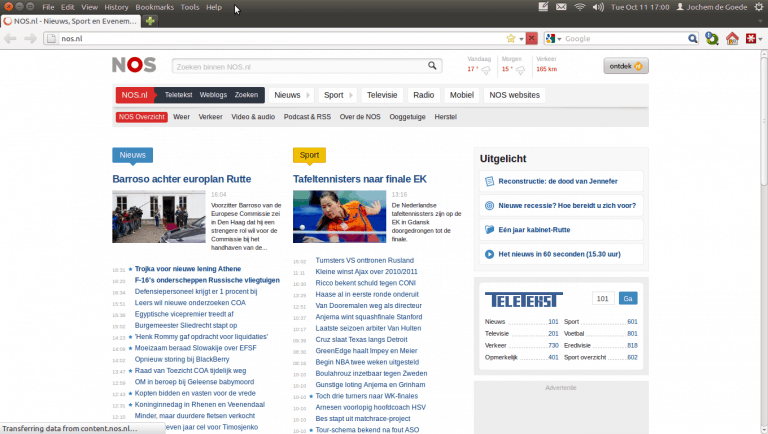Click the table tennis player thumbnail

tap(339, 217)
